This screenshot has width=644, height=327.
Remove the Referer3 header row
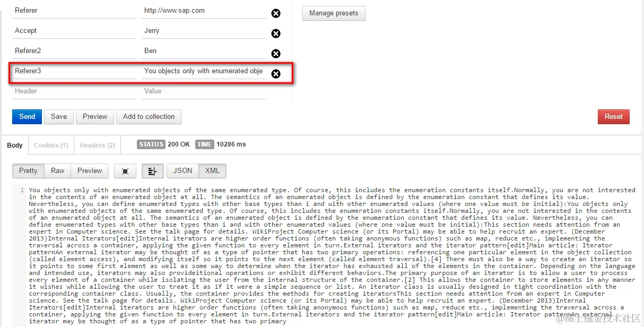click(x=276, y=74)
